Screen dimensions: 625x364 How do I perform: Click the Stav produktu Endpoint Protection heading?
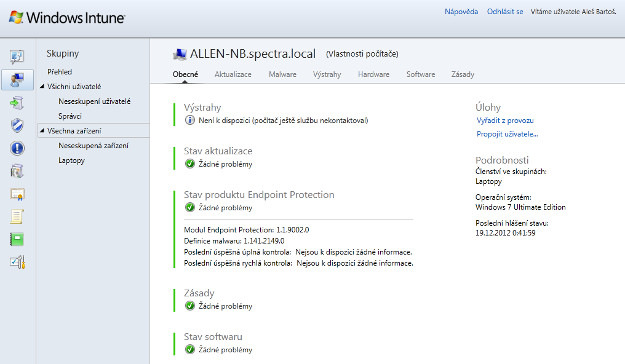(259, 194)
